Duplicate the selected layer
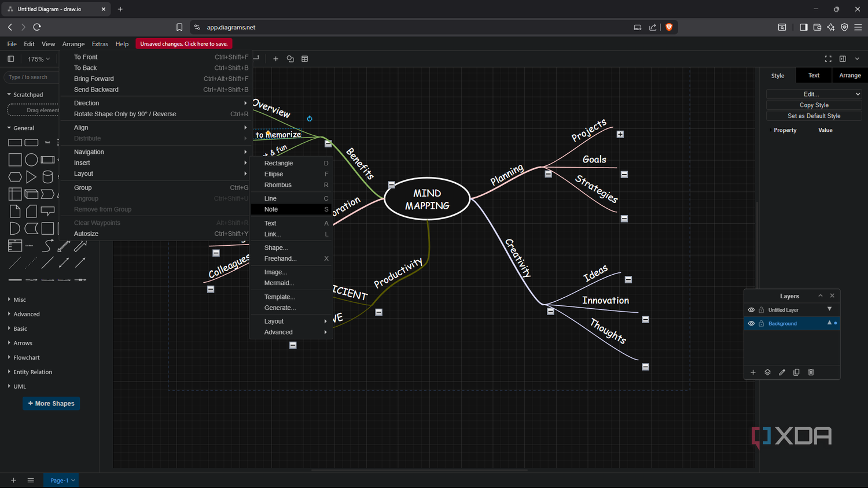 [x=796, y=372]
